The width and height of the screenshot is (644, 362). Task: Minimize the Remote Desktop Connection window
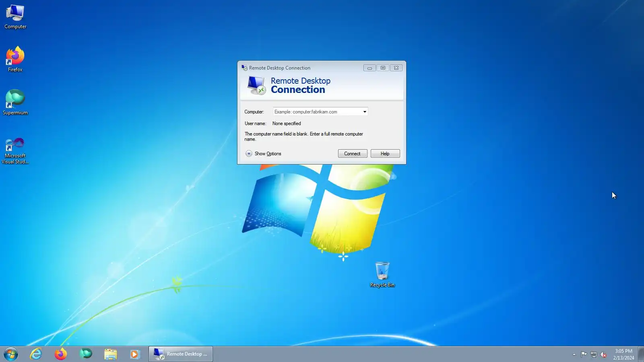click(369, 68)
